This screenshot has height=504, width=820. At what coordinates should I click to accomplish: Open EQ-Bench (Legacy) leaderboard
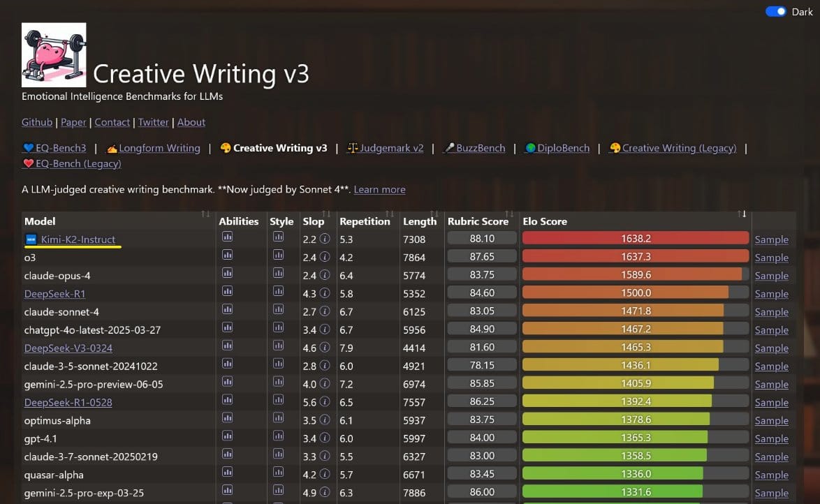(72, 163)
